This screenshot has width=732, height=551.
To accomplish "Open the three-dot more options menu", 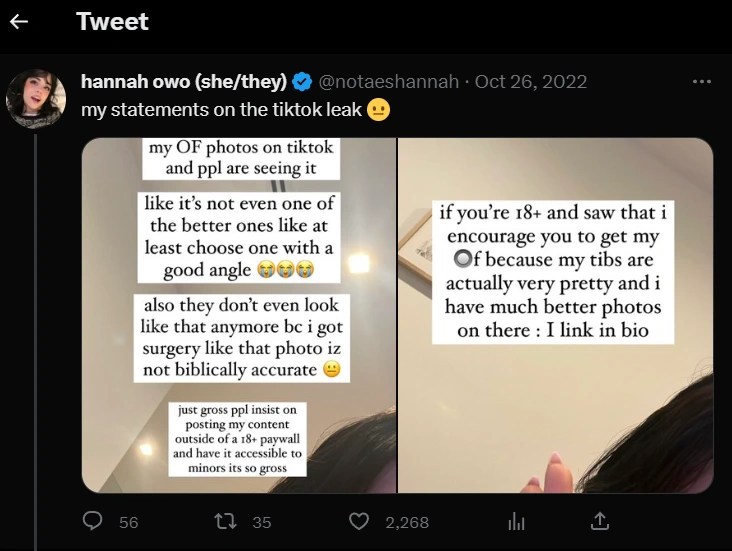I will 702,82.
